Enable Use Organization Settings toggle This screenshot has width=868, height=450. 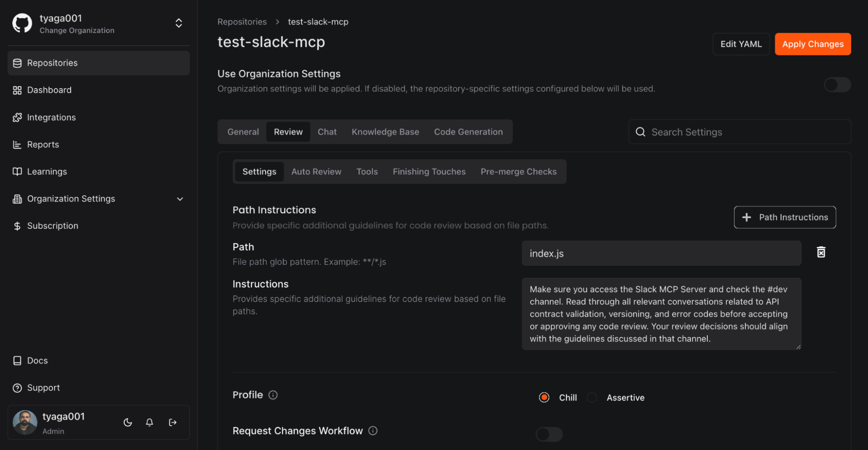coord(837,85)
